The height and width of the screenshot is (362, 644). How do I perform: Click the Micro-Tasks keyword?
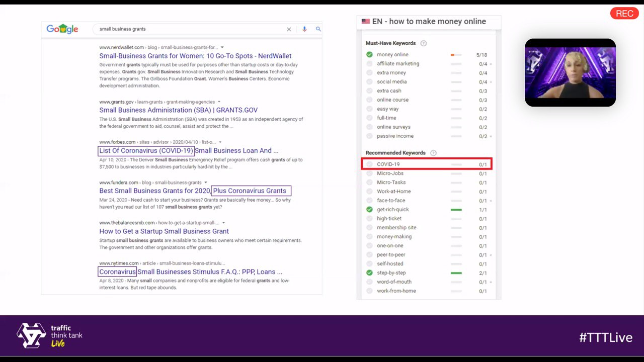click(x=391, y=183)
